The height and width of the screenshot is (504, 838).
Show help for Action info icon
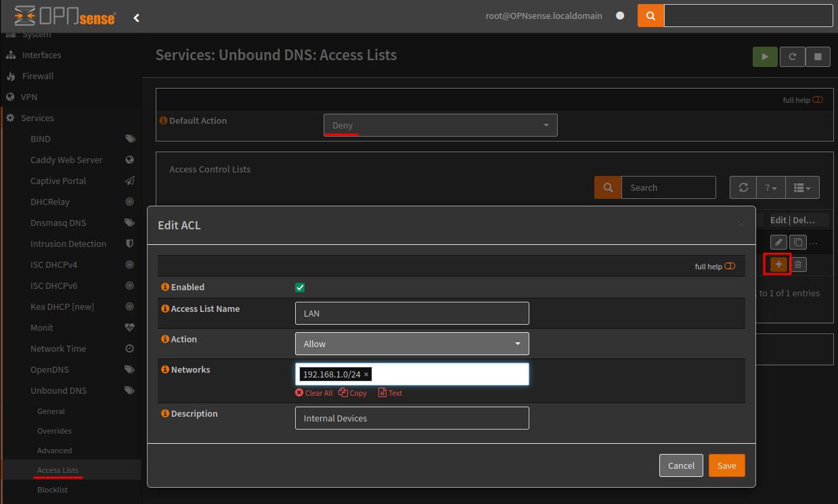click(x=165, y=339)
